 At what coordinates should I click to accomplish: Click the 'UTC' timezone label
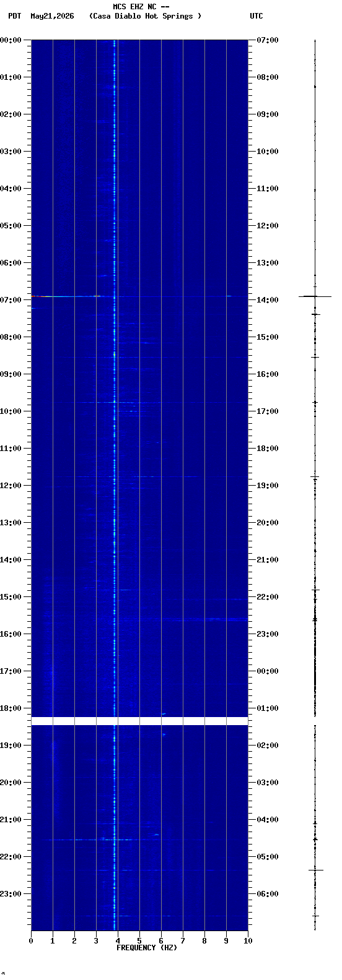[x=256, y=16]
